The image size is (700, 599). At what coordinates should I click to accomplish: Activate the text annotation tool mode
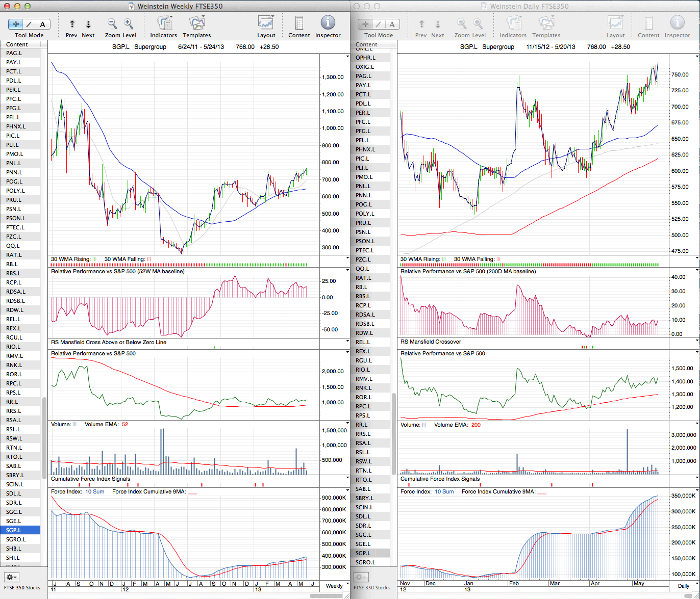(42, 24)
